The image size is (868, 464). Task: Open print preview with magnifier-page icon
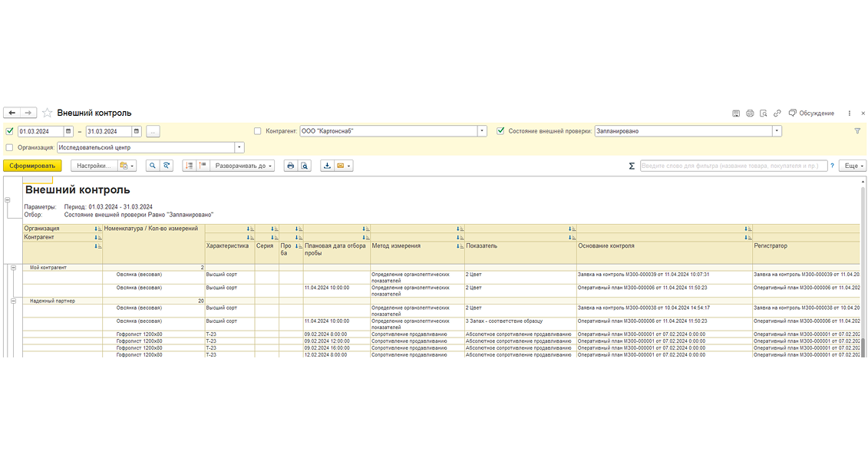[x=304, y=166]
